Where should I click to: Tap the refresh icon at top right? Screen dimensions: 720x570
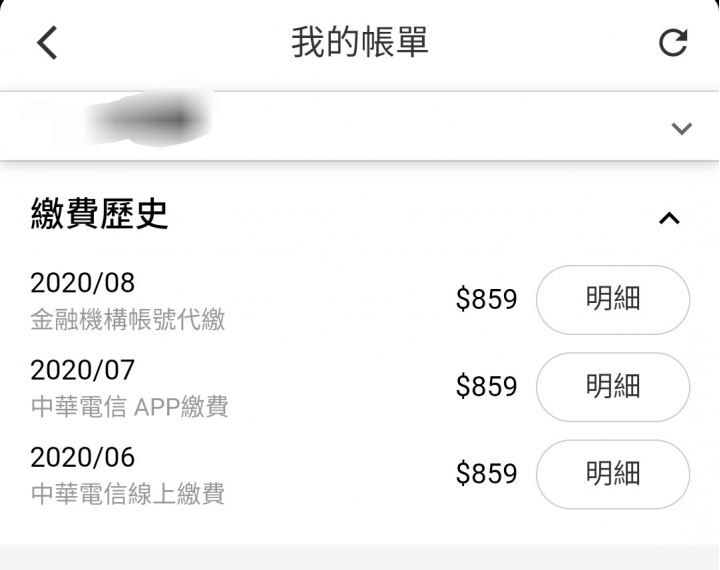673,43
